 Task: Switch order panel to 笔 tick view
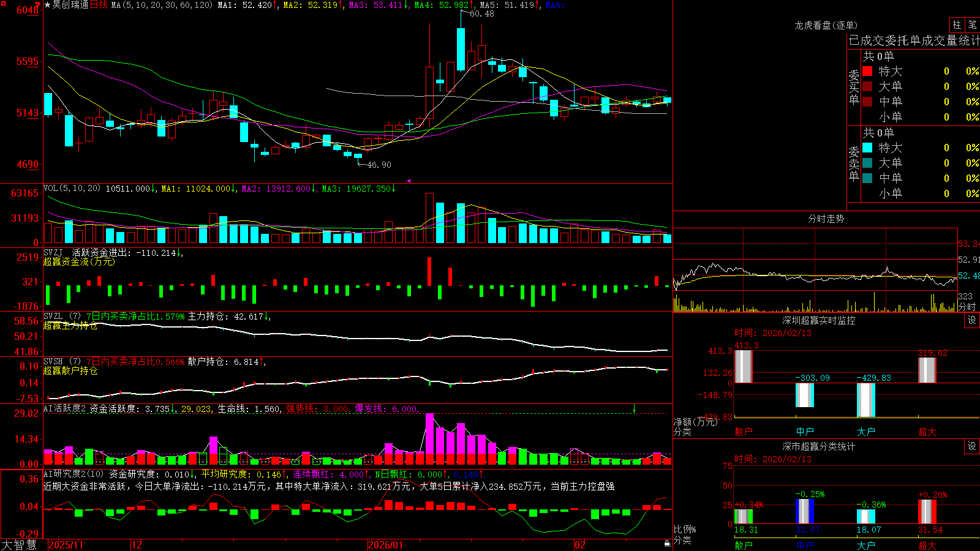point(972,24)
